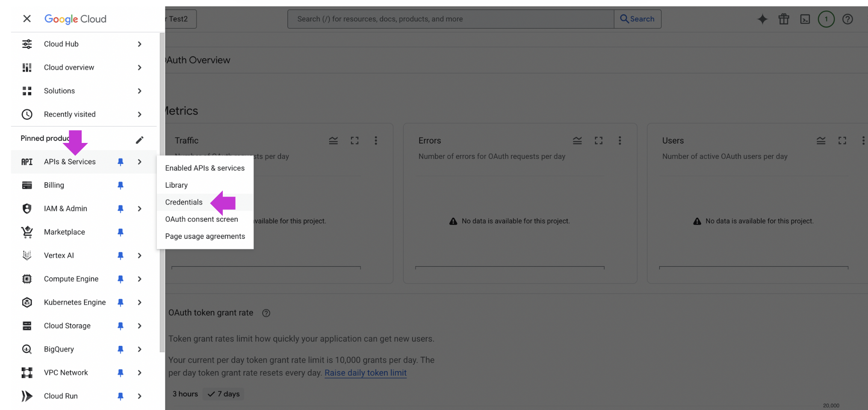Select Enabled APIs & services menu item
The image size is (868, 410).
click(205, 168)
